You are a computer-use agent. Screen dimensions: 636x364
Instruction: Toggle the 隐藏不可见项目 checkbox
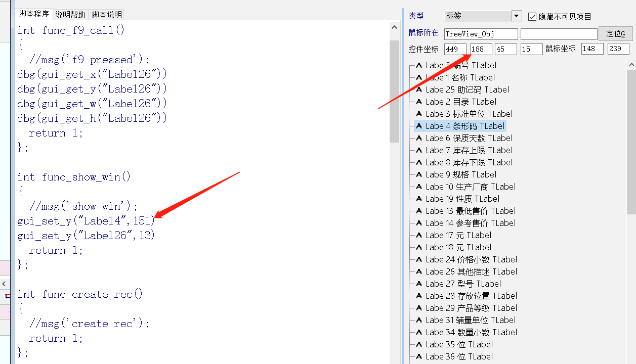532,17
